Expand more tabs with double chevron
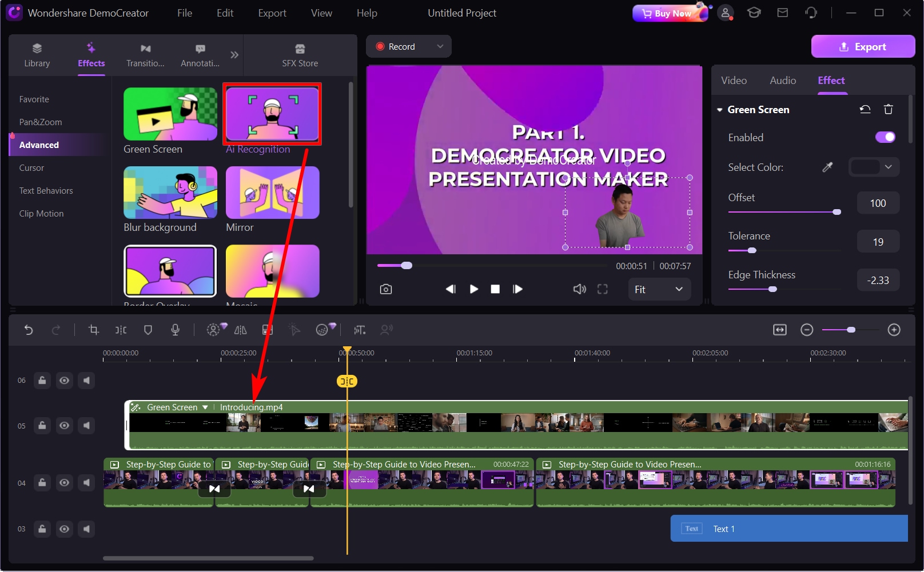Viewport: 924px width, 572px height. point(234,55)
